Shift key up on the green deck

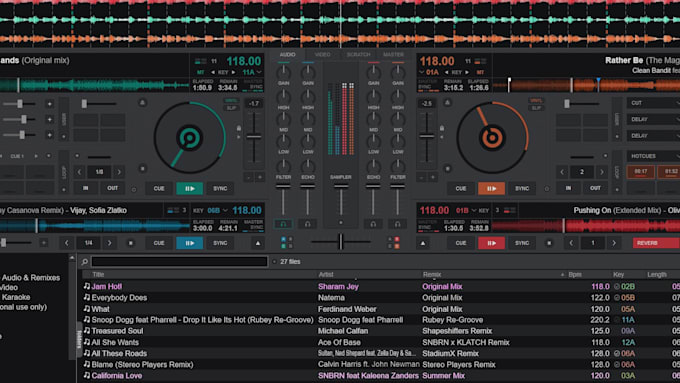point(234,72)
